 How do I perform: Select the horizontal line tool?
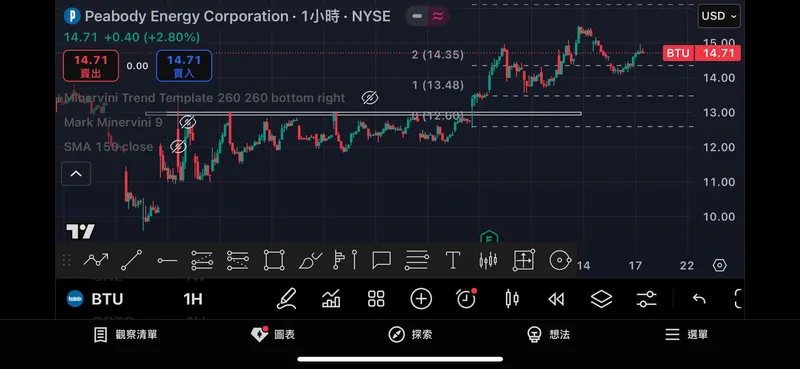pos(167,261)
